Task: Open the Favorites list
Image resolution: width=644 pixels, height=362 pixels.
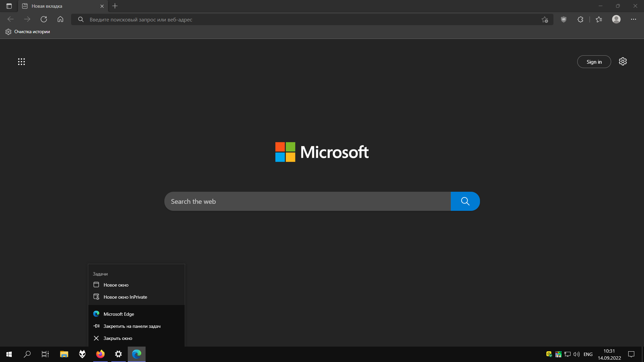Action: pos(599,19)
